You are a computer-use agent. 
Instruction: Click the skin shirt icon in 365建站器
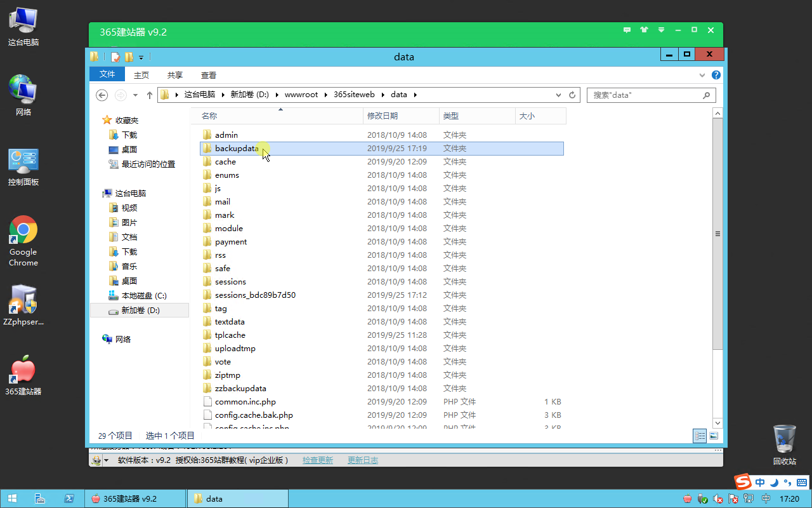click(x=645, y=30)
